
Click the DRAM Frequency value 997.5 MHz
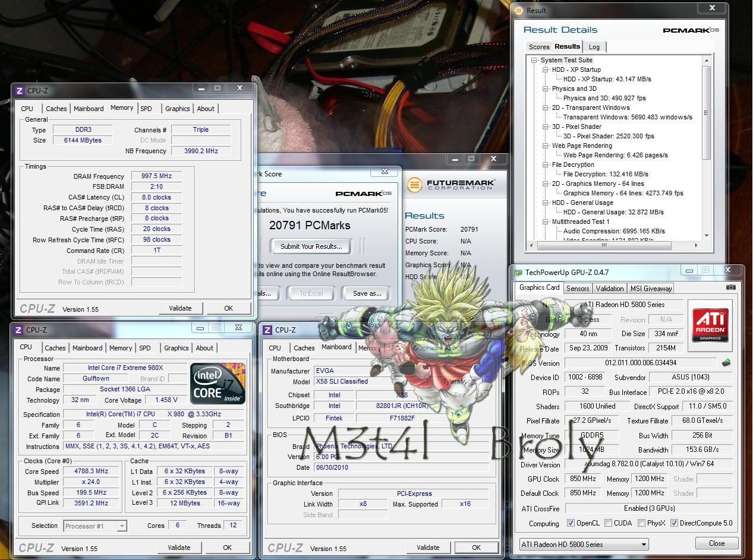click(x=156, y=176)
